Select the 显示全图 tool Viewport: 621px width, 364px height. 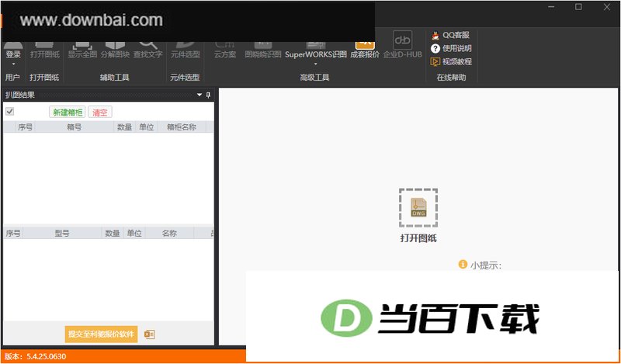tap(82, 50)
